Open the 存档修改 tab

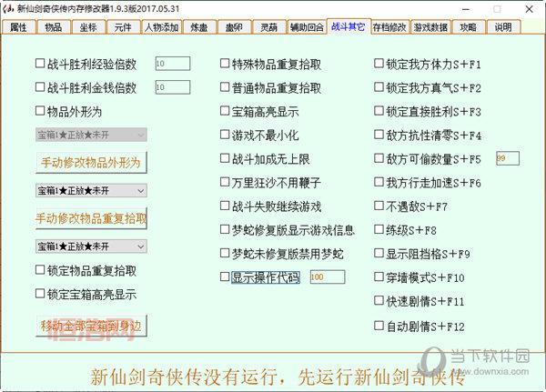pyautogui.click(x=389, y=27)
